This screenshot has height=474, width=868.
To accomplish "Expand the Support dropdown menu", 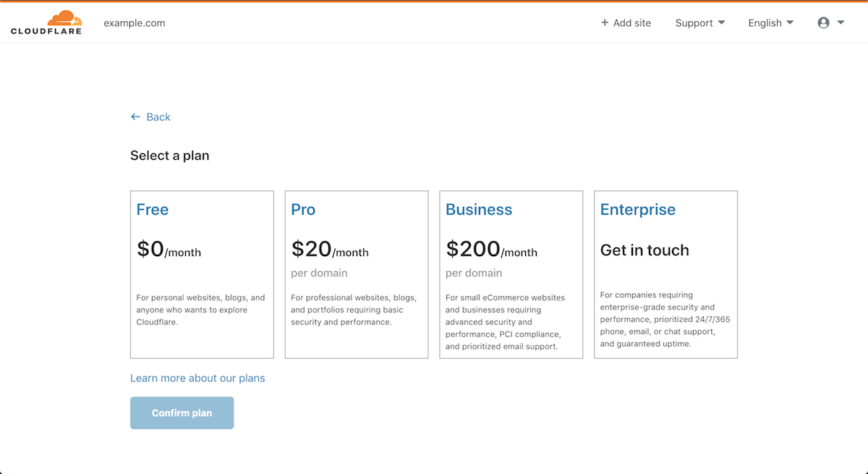I will (700, 23).
